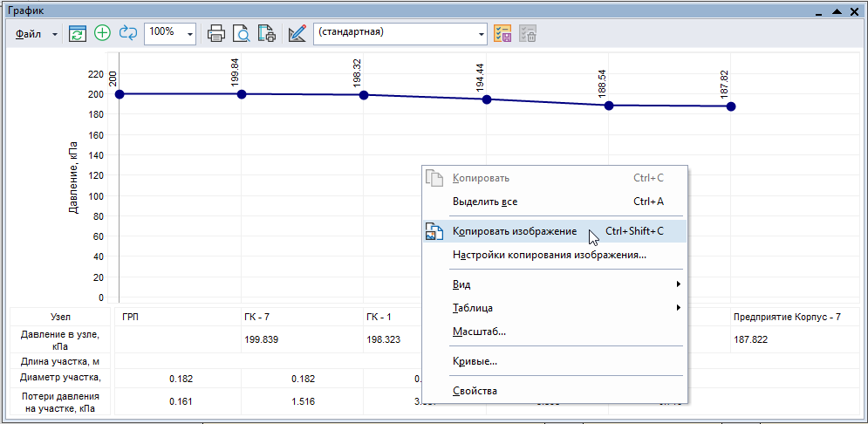This screenshot has width=868, height=424.
Task: Click the page setup printer-document icon
Action: pos(266,33)
